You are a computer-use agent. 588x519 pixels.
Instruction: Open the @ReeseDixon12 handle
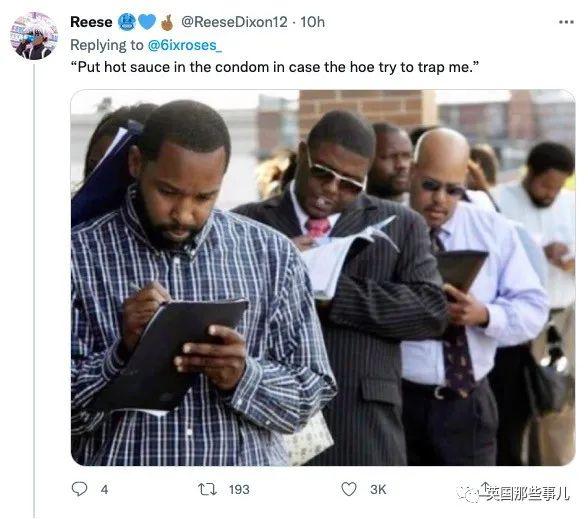click(x=234, y=22)
